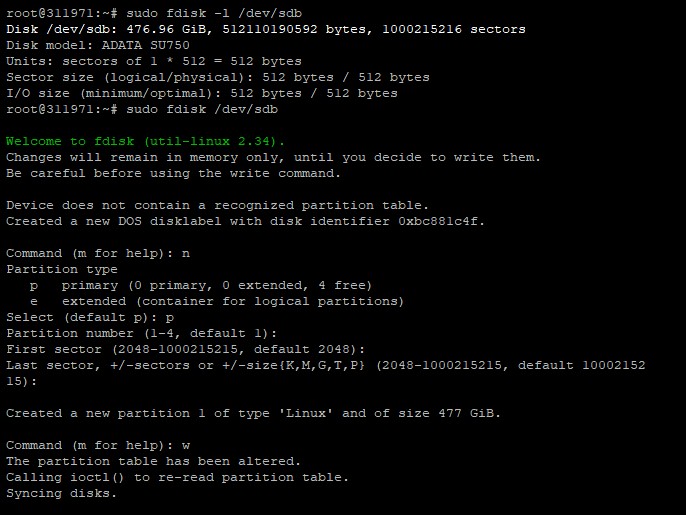Click the 'Created a new DOS disklabel' line
This screenshot has width=686, height=515.
pyautogui.click(x=245, y=221)
